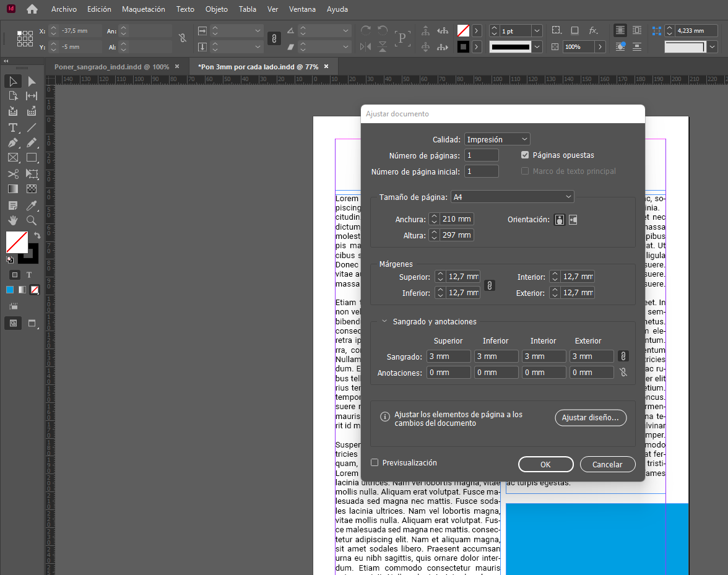Collapse the Sangrado y anotaciones section
The height and width of the screenshot is (575, 728).
coord(384,321)
